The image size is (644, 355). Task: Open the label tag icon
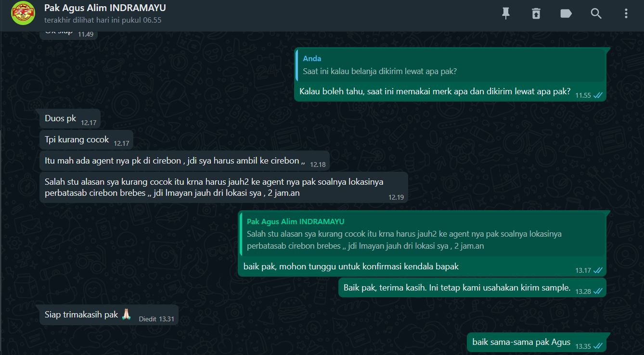point(566,13)
